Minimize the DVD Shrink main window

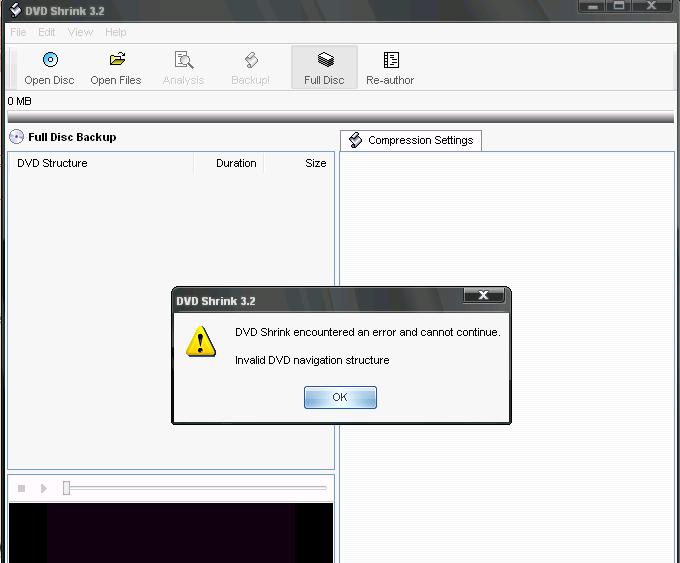point(593,6)
